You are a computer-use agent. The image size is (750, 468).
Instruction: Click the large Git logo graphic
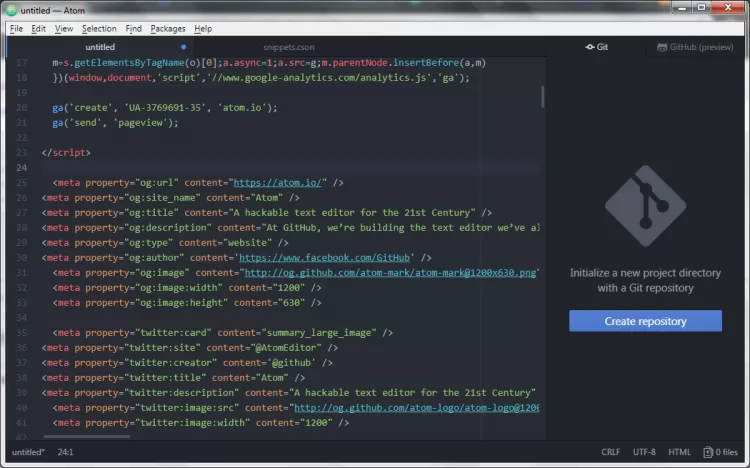point(645,206)
